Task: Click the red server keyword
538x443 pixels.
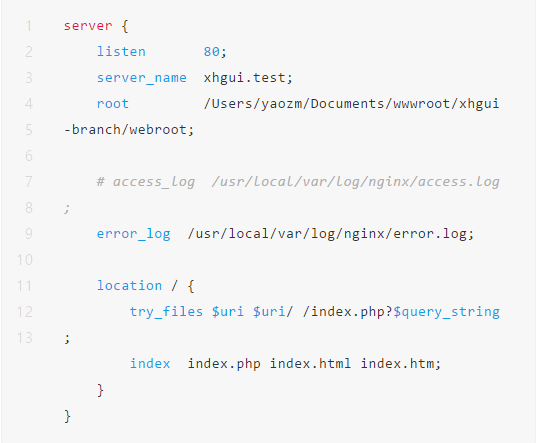Action: point(88,26)
